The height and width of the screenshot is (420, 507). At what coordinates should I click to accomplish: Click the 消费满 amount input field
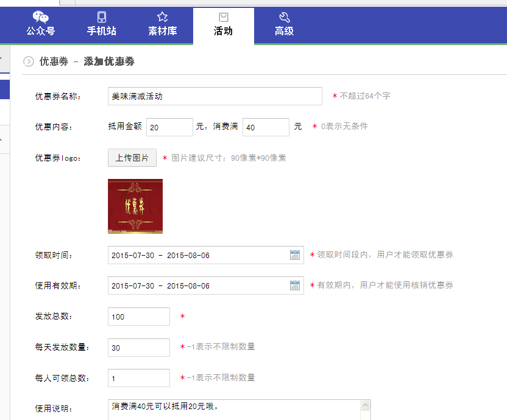pyautogui.click(x=266, y=127)
